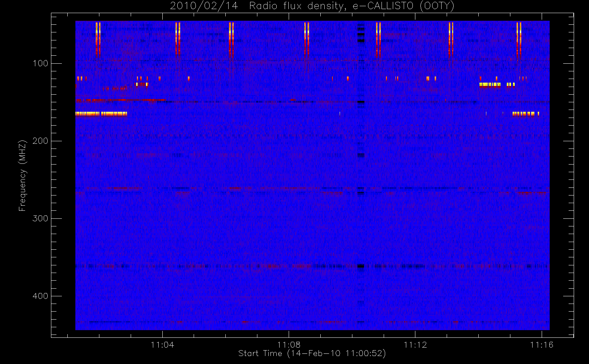The image size is (589, 364).
Task: Click the '11:12' time tick label
Action: point(415,345)
